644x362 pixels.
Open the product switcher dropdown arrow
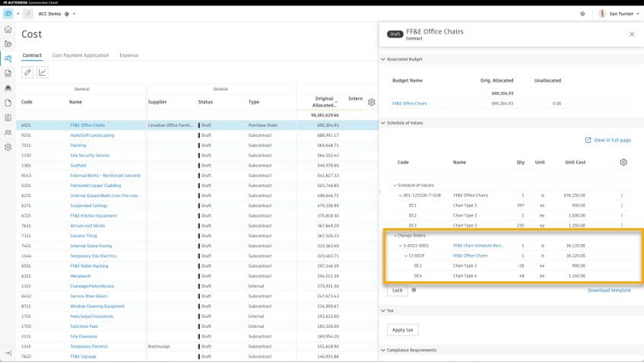coord(17,14)
